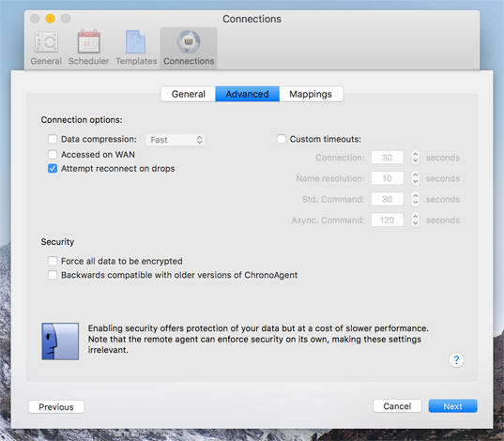
Task: Click the Async. Command stepper arrows
Action: 415,220
